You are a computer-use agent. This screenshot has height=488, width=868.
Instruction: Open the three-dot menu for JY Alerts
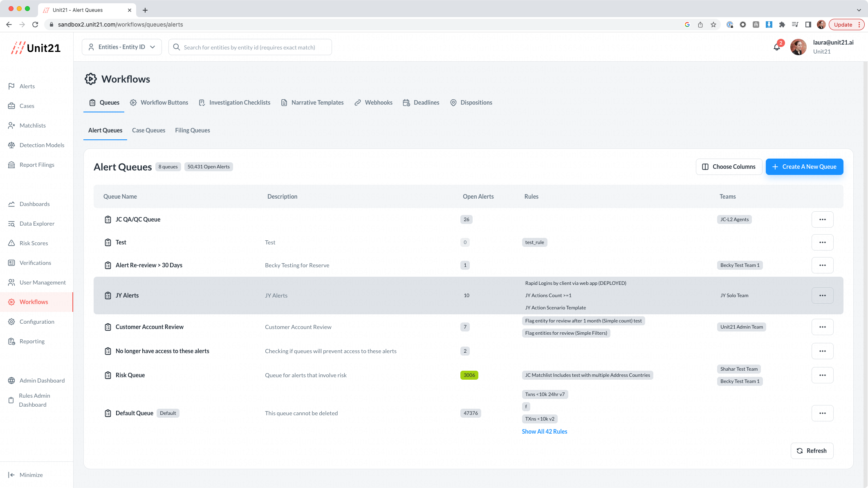point(822,295)
